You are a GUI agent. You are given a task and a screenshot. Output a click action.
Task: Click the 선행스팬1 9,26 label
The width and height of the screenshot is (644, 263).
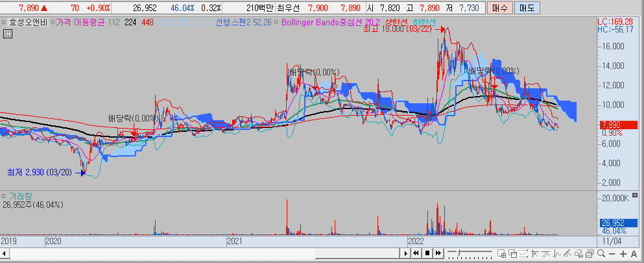(x=185, y=22)
